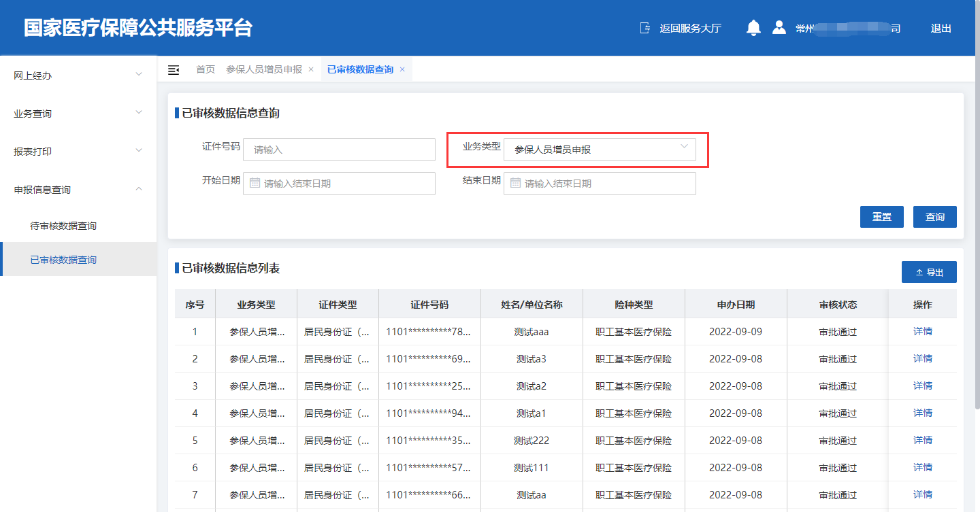980x512 pixels.
Task: Export the list with 导出 button
Action: [x=929, y=272]
